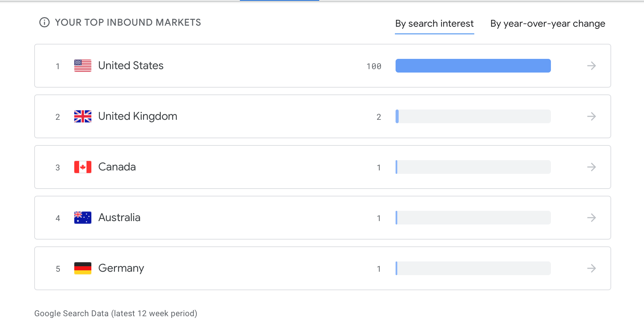Click the arrow in the Germany row
Screen dimensions: 644x334
click(591, 268)
